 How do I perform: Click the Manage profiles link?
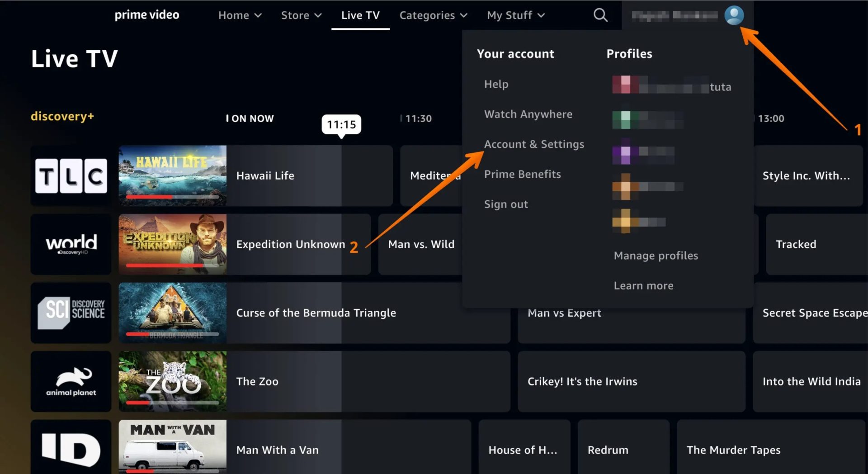[x=656, y=255]
